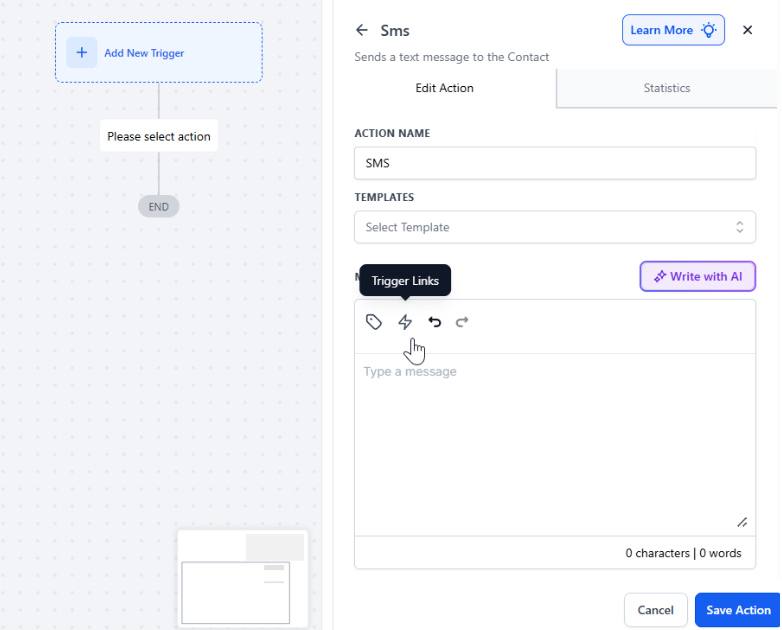Click the back arrow beside Sms title
782x630 pixels.
click(x=362, y=31)
